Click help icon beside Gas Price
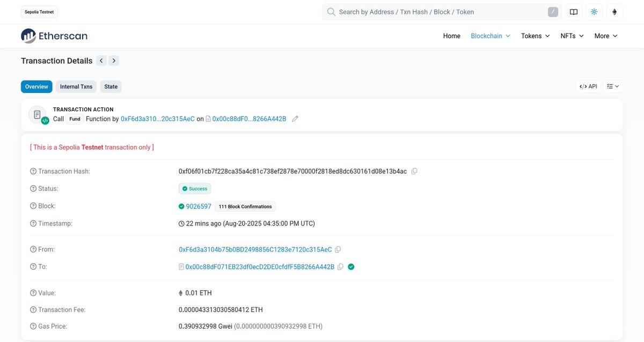Viewport: 644px width, 342px height. click(x=33, y=326)
